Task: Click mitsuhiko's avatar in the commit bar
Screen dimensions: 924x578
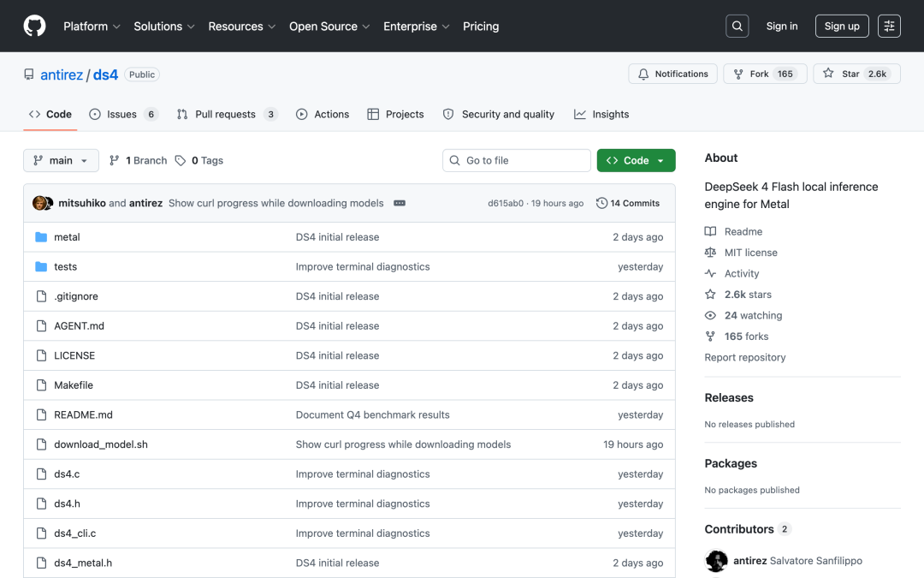Action: coord(38,203)
